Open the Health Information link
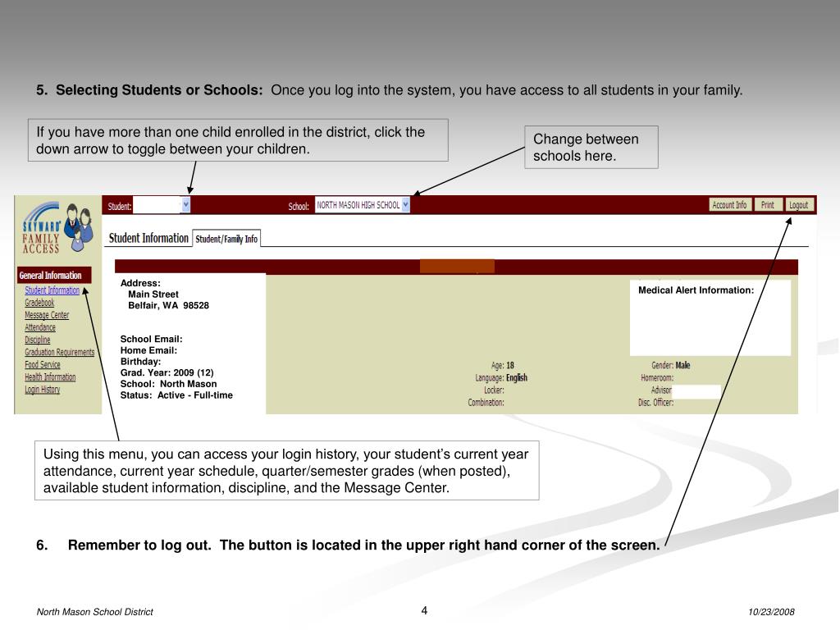Screen dimensions: 840x630 coord(50,377)
